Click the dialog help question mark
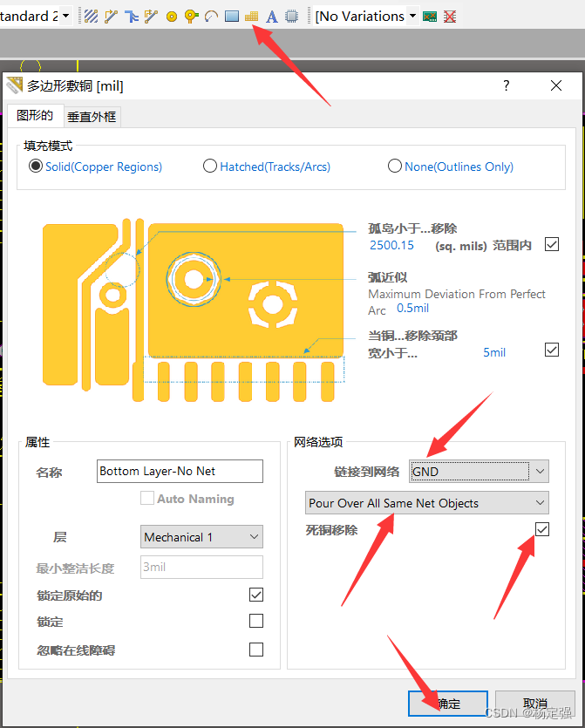Screen dimensions: 585x728 point(506,85)
